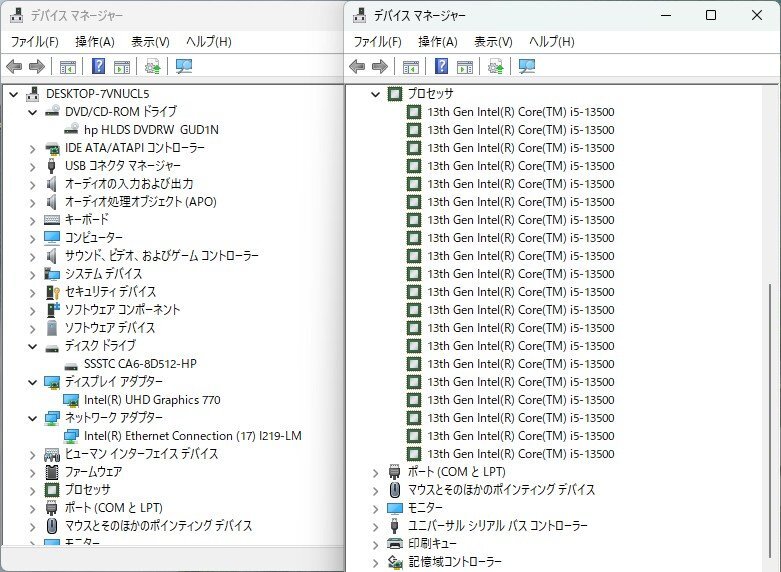
Task: Click the ファームウェア chip icon
Action: coord(52,471)
